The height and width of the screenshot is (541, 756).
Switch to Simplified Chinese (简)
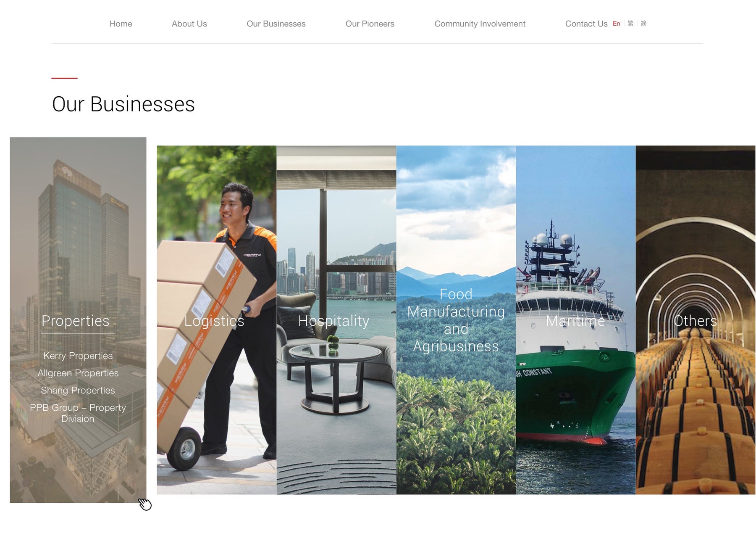[643, 24]
